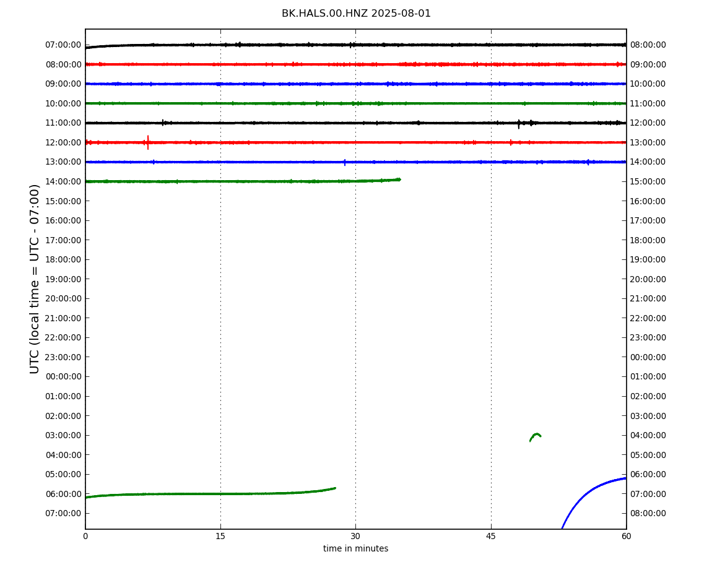
Task: Click right-axis label 19:00:00
Action: (x=648, y=260)
